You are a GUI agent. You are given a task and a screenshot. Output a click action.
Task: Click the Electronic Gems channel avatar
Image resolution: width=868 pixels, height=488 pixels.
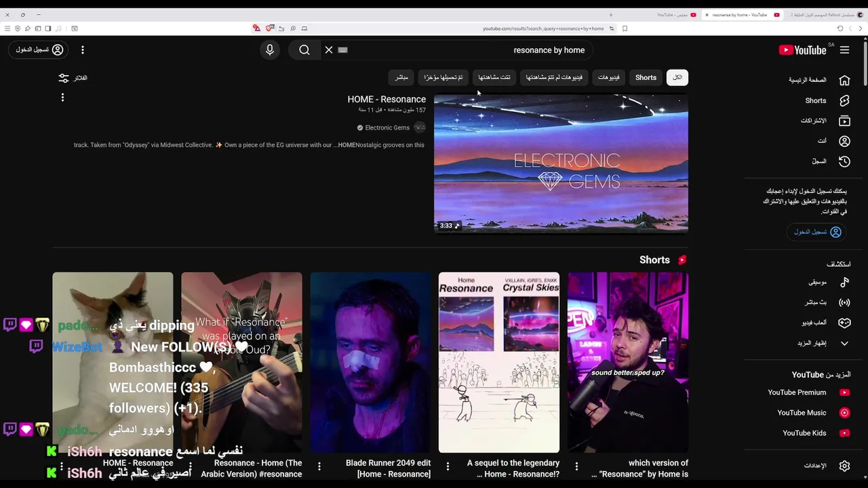(x=420, y=127)
